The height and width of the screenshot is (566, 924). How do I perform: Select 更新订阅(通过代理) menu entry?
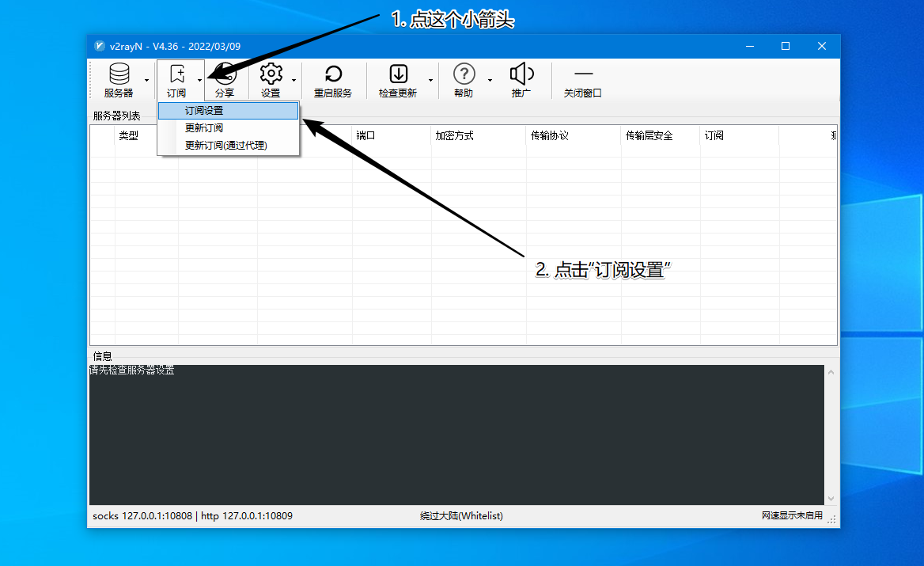pyautogui.click(x=228, y=145)
